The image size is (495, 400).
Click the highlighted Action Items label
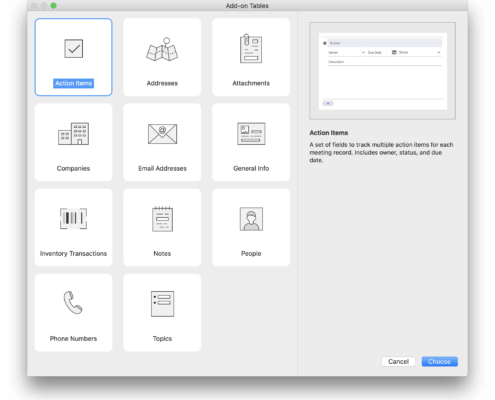click(x=74, y=83)
